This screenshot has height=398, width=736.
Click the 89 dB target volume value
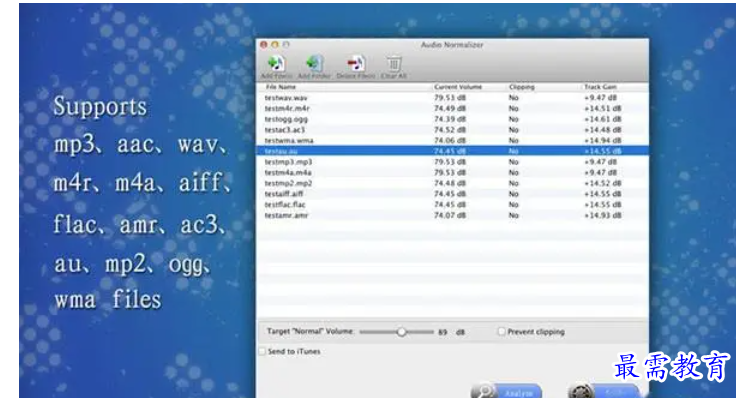pyautogui.click(x=443, y=332)
